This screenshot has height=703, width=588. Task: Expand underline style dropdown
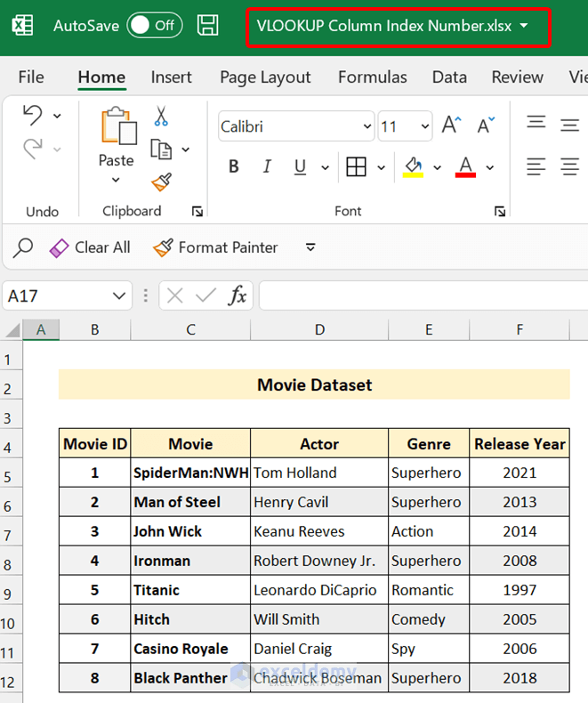point(325,168)
